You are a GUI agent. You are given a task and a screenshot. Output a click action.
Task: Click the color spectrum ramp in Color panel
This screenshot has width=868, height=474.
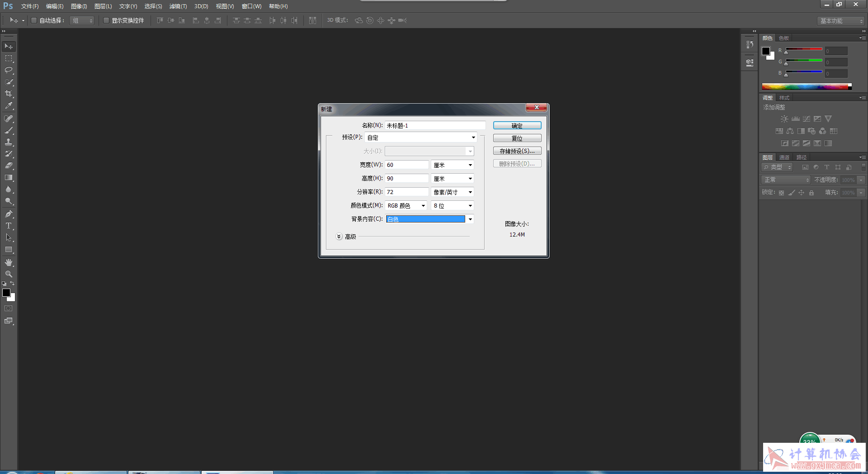(807, 86)
